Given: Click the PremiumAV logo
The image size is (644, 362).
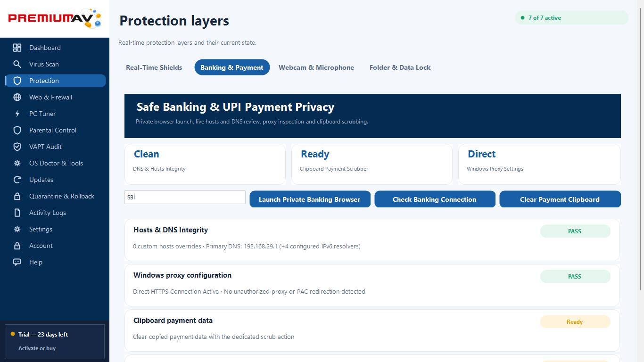Looking at the screenshot, I should [x=55, y=18].
